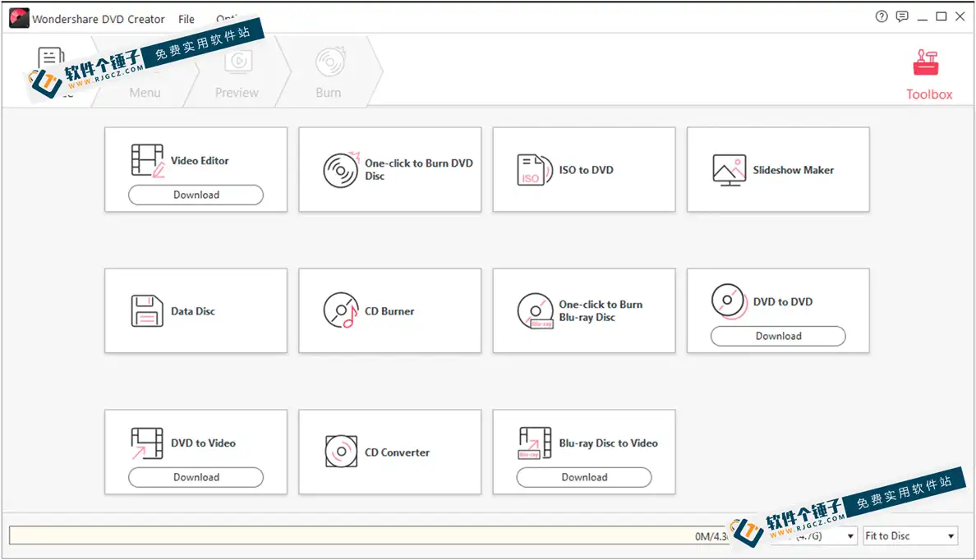Click the DVD to DVD label
The width and height of the screenshot is (976, 560).
pyautogui.click(x=782, y=302)
